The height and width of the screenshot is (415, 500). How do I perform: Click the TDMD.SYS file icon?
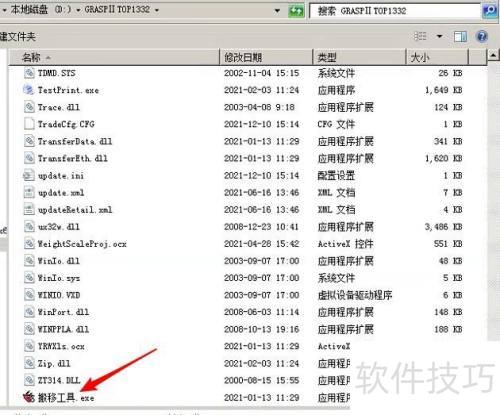[29, 73]
